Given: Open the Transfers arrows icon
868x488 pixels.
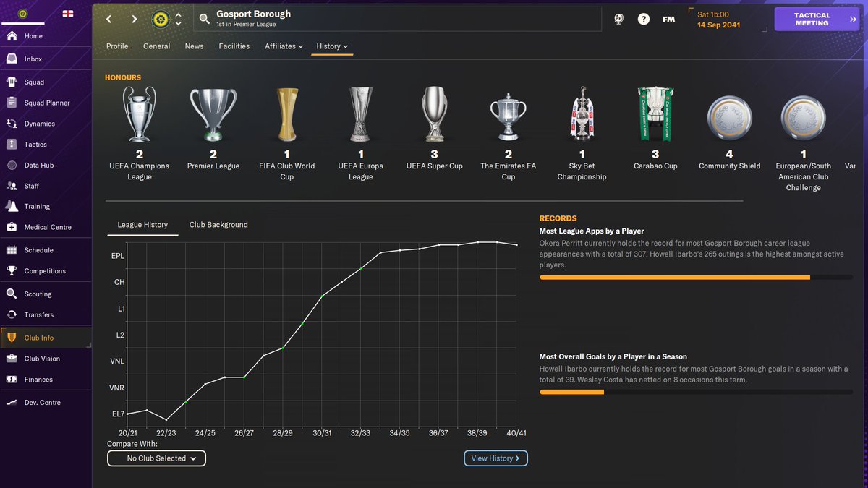Looking at the screenshot, I should pyautogui.click(x=12, y=314).
